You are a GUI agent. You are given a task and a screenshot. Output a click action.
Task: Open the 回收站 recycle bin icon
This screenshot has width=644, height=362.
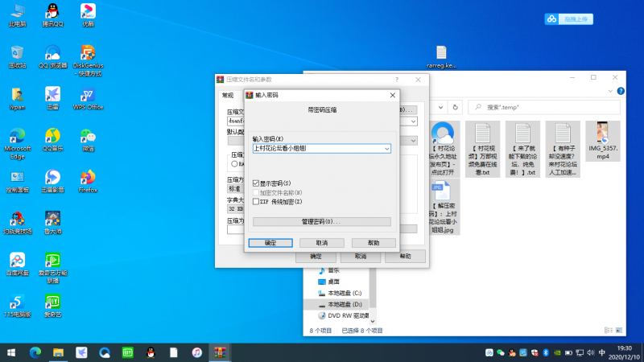[17, 55]
